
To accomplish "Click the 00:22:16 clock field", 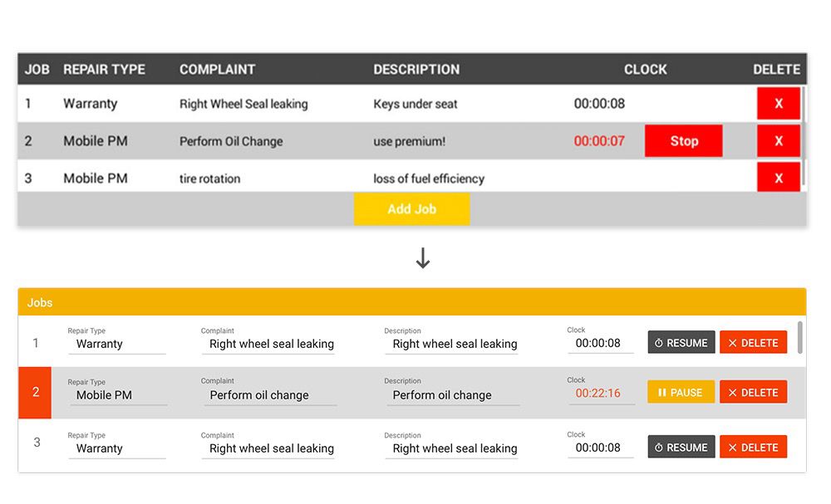I will pos(601,394).
